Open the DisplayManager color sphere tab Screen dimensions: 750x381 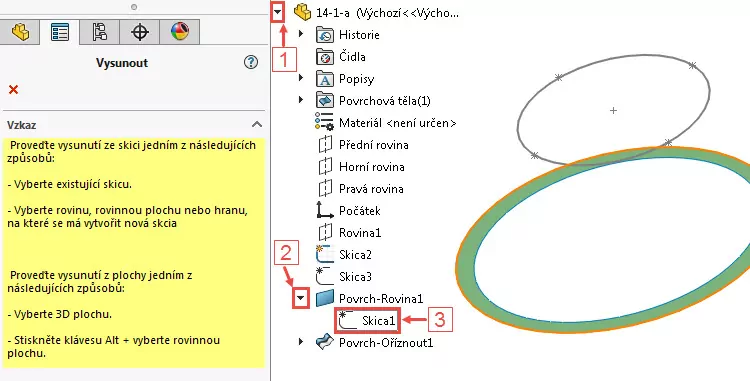click(x=179, y=33)
